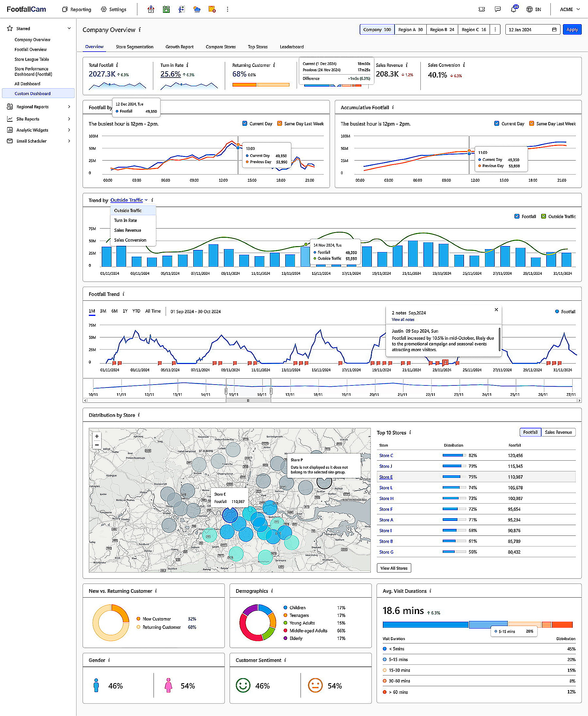Click Turn in Rate info icon

pyautogui.click(x=187, y=65)
